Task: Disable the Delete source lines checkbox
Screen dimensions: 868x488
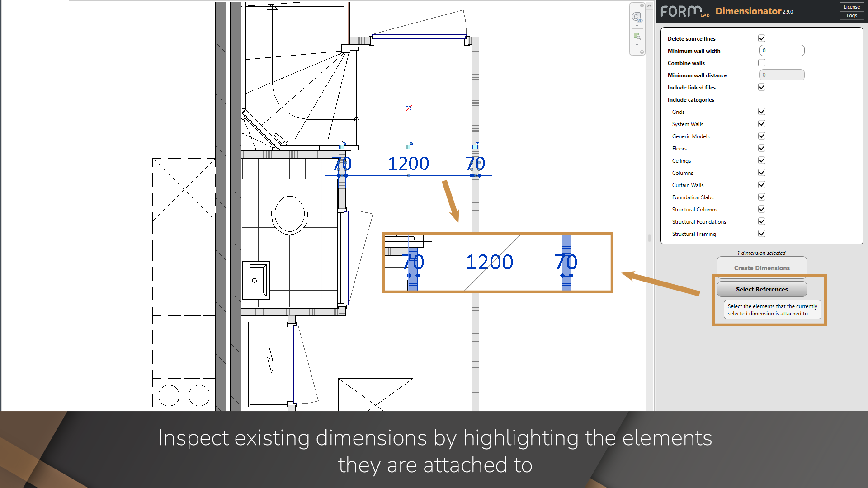Action: point(762,38)
